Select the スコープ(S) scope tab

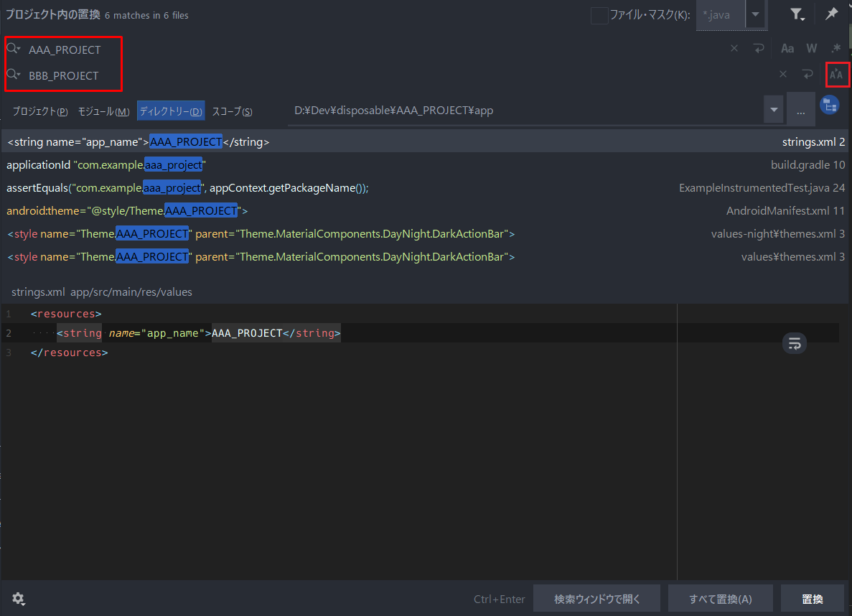click(232, 111)
